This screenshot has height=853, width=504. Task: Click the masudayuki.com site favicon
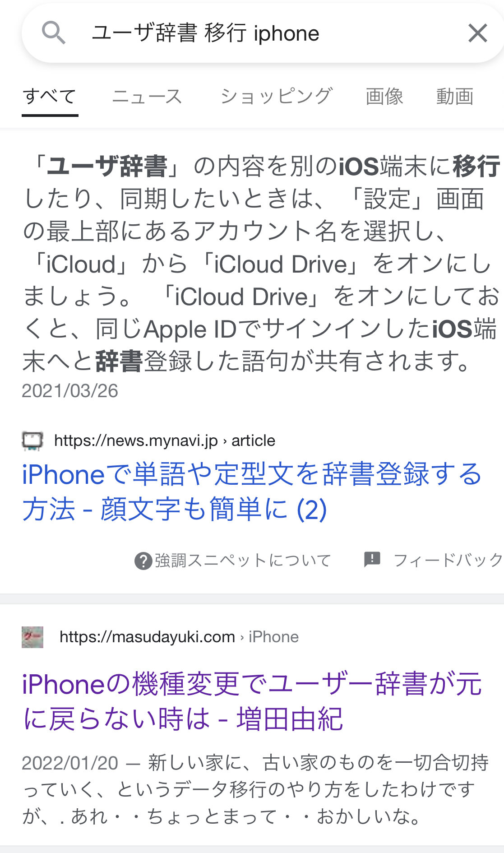pyautogui.click(x=32, y=637)
